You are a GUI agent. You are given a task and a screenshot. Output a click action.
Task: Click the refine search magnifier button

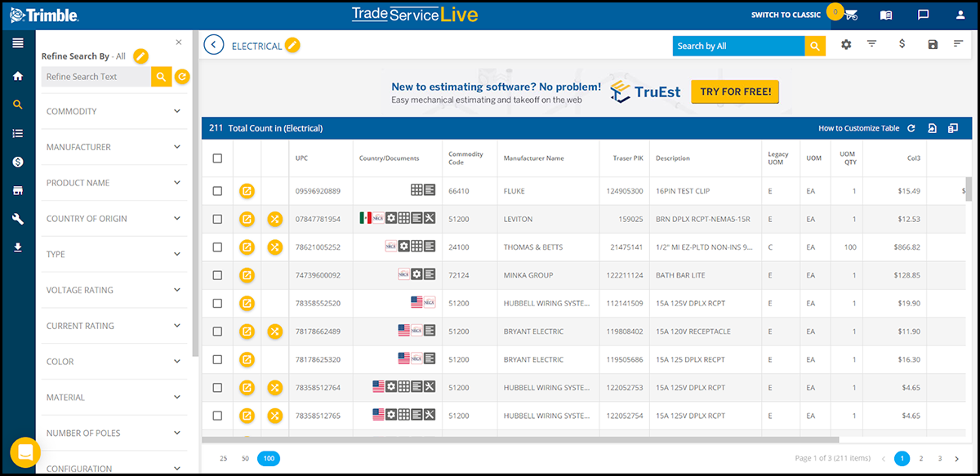tap(162, 77)
